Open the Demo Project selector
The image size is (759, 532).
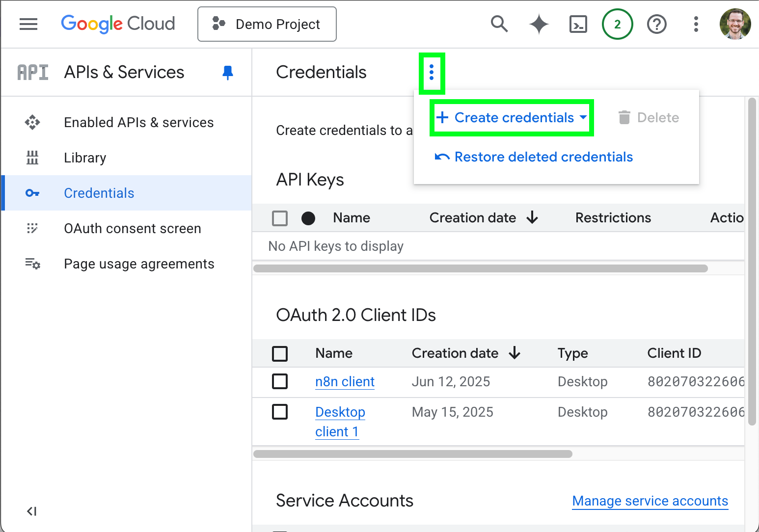pos(267,24)
